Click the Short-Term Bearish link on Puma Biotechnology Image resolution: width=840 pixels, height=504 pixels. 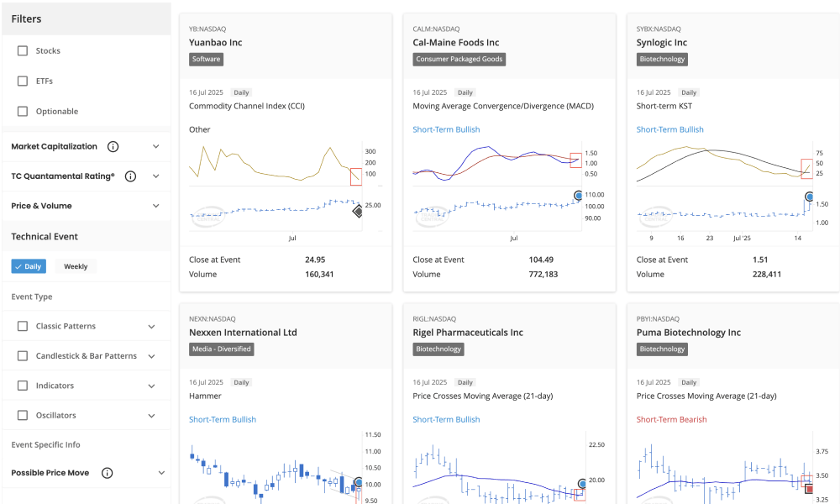(670, 419)
